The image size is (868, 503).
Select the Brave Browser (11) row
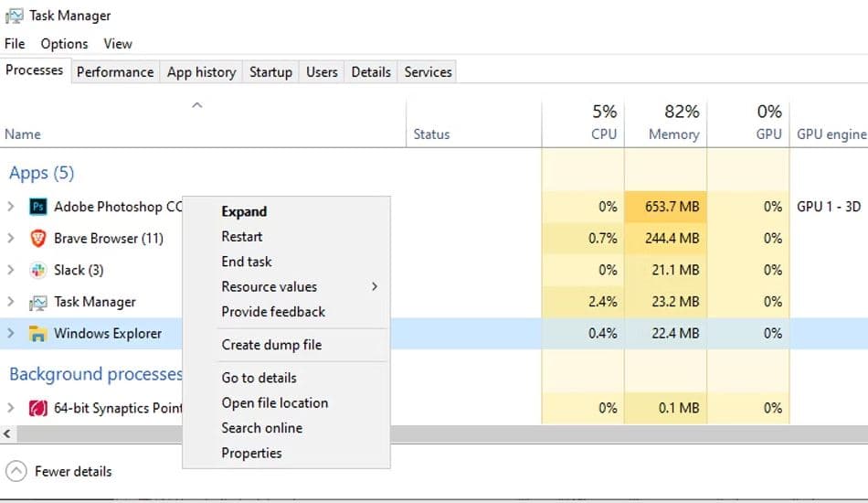[109, 238]
